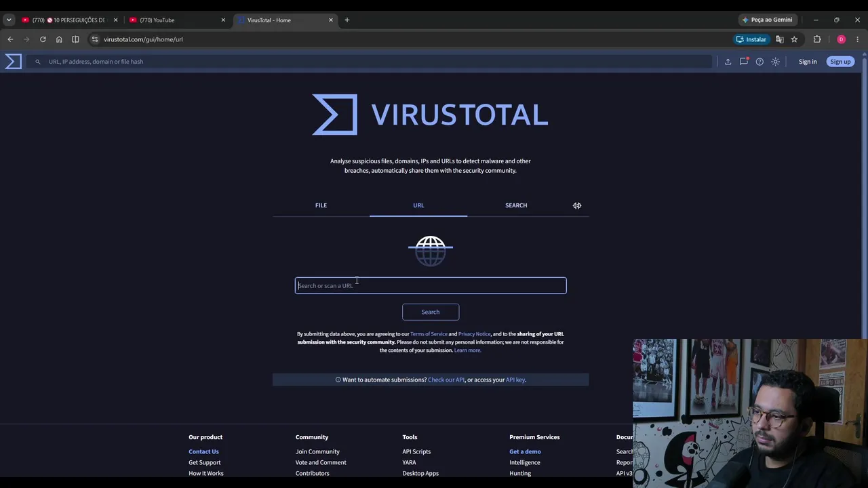Open the extra tab icon beside SEARCH
The width and height of the screenshot is (868, 488).
(x=577, y=205)
